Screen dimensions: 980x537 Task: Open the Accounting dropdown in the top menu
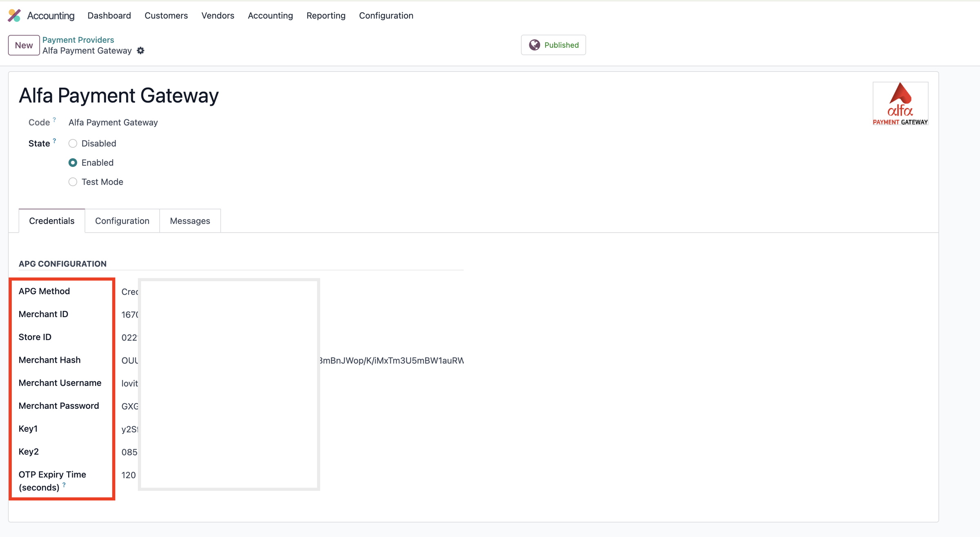pos(270,16)
